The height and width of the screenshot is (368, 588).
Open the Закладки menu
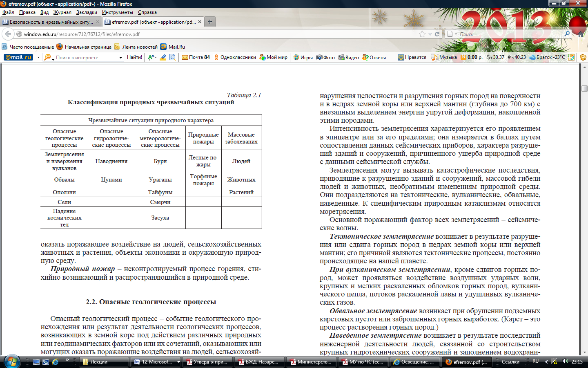87,12
